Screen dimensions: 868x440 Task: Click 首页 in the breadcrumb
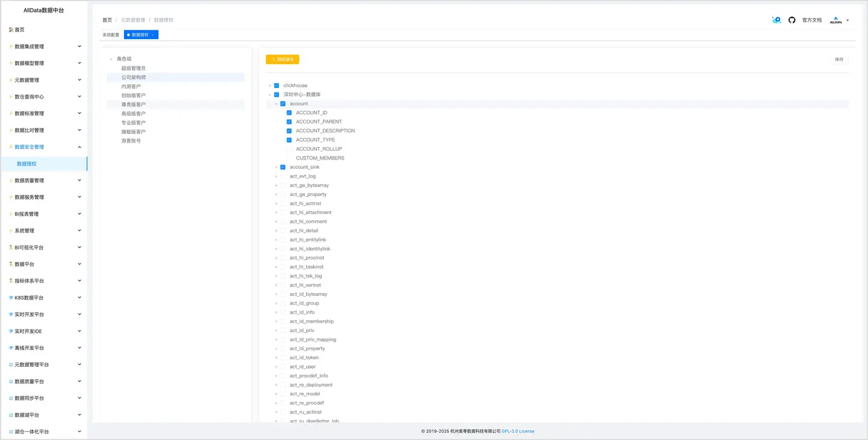click(107, 20)
